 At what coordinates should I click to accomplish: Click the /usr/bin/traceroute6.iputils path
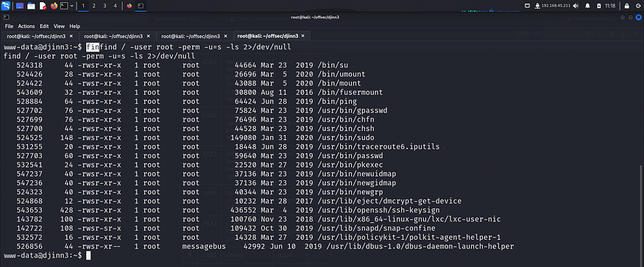pyautogui.click(x=378, y=146)
